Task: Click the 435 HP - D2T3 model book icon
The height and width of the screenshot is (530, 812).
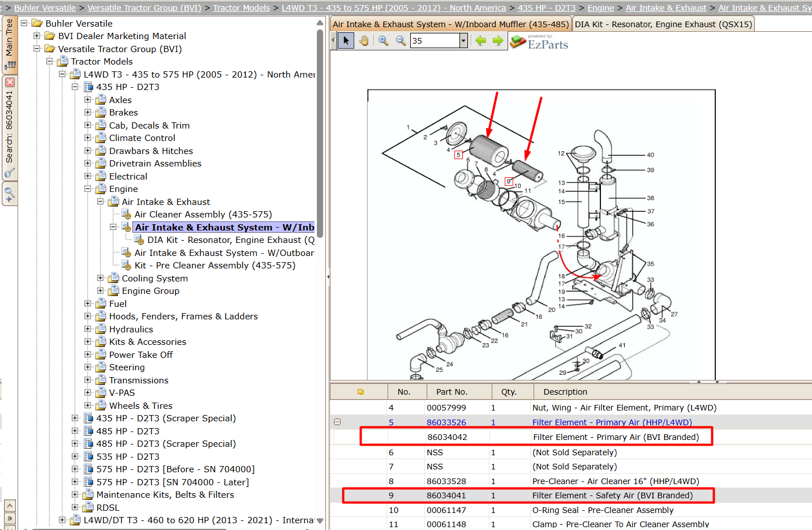Action: 88,87
